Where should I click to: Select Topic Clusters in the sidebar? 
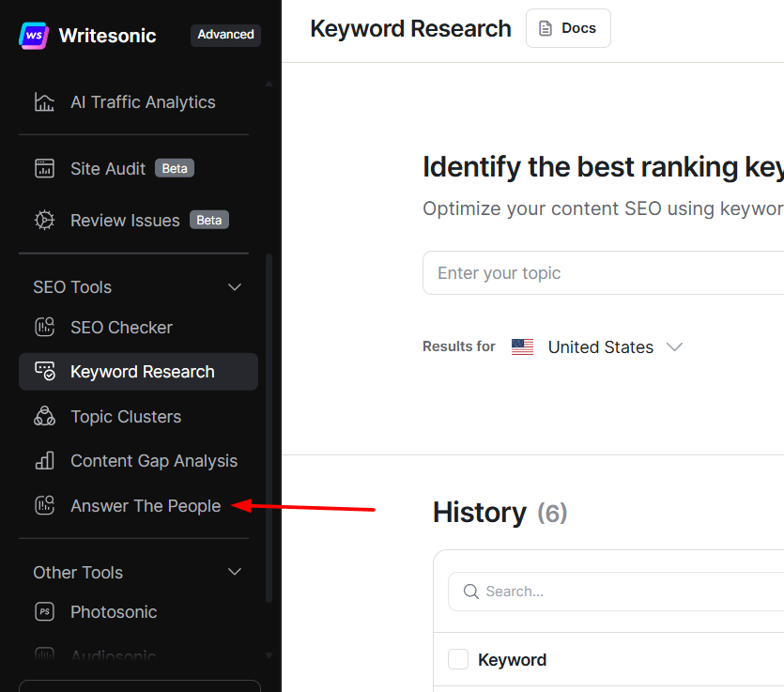(x=139, y=417)
